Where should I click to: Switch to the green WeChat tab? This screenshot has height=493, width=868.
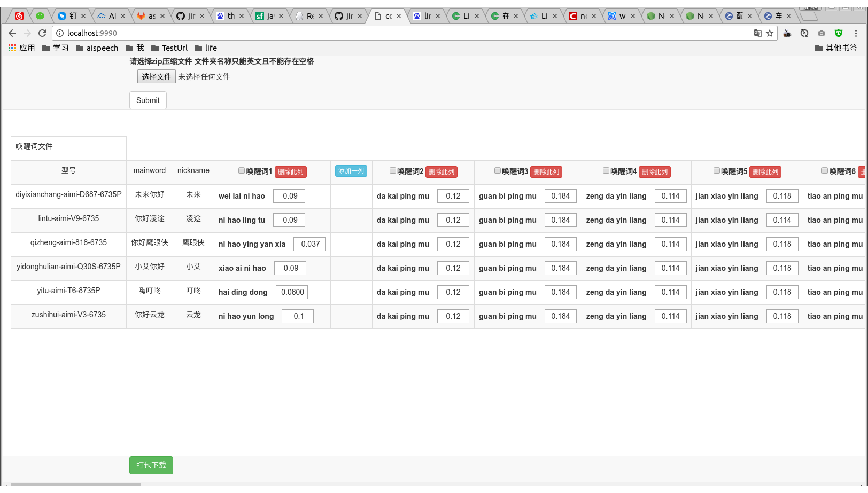click(40, 16)
